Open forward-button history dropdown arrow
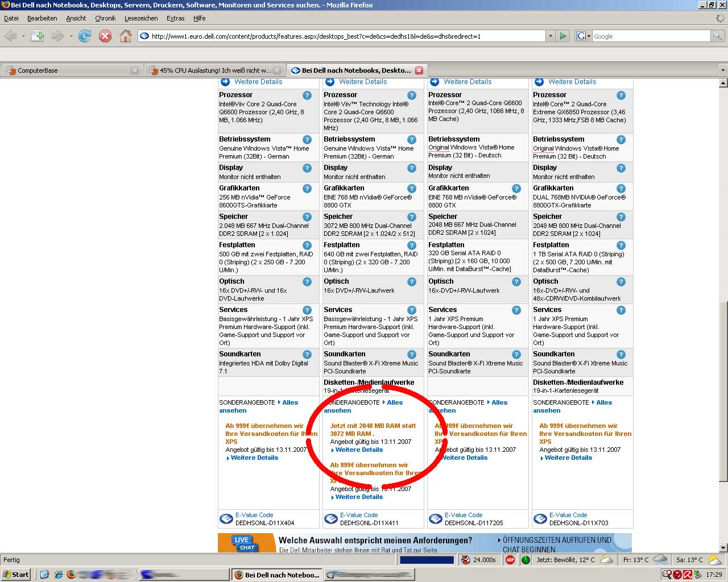728x582 pixels. 71,36
